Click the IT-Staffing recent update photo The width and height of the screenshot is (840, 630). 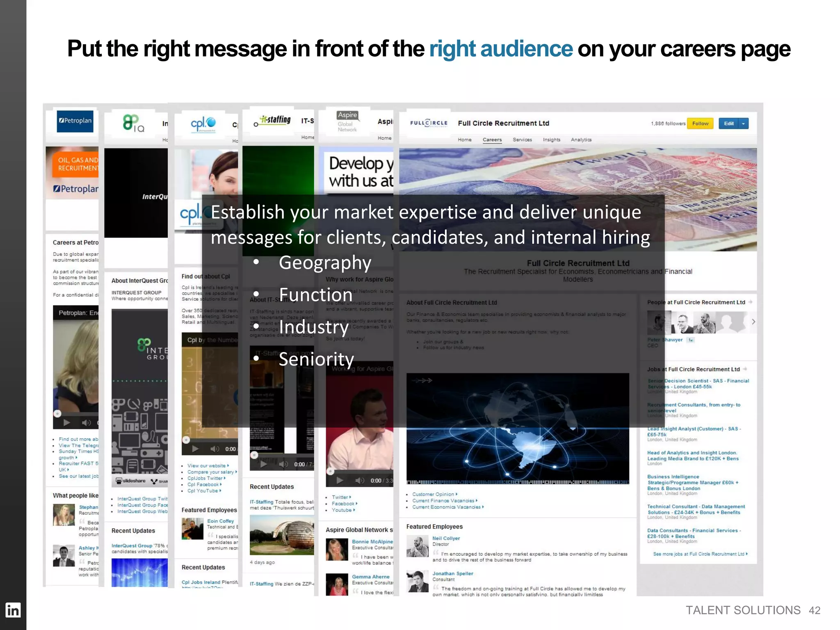(282, 534)
